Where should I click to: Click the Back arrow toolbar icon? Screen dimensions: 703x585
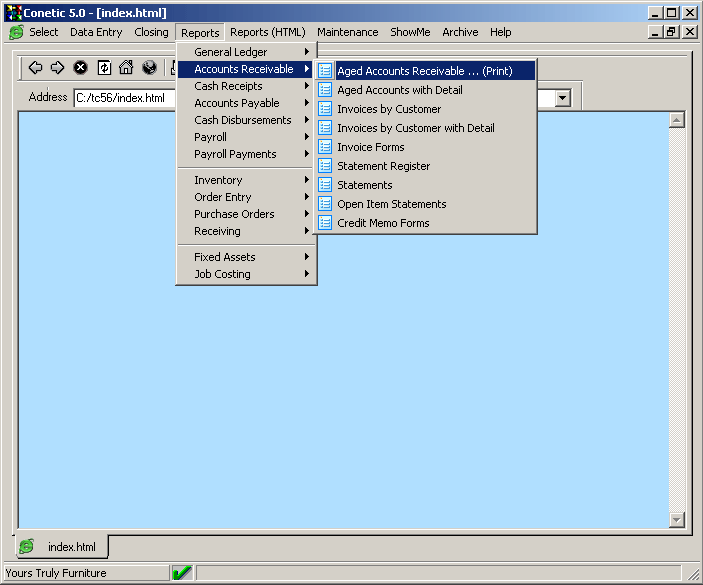pyautogui.click(x=35, y=68)
